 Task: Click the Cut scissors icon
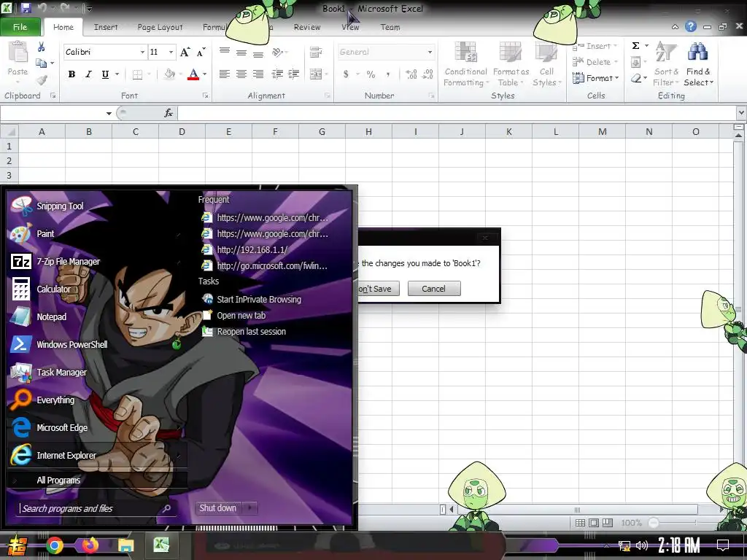point(41,47)
